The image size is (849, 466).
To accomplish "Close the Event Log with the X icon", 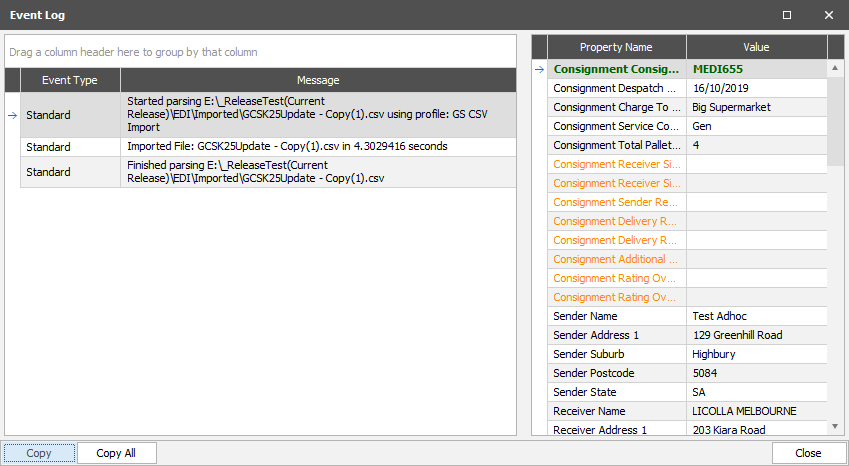I will [x=828, y=15].
